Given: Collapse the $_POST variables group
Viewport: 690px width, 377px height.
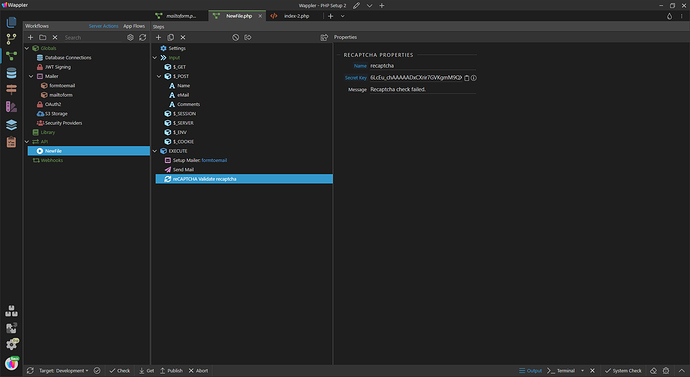Looking at the screenshot, I should 159,76.
